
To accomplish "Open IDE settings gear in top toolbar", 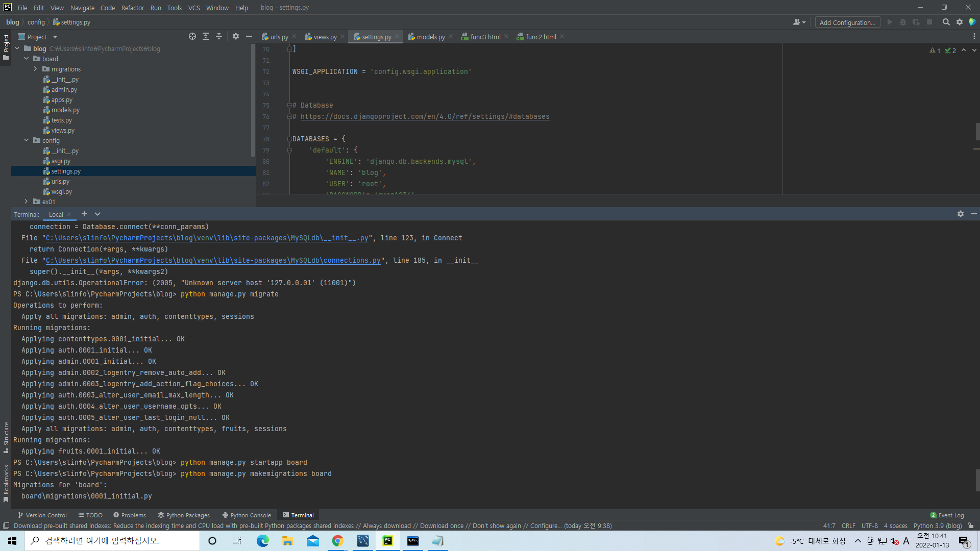I will click(x=960, y=22).
